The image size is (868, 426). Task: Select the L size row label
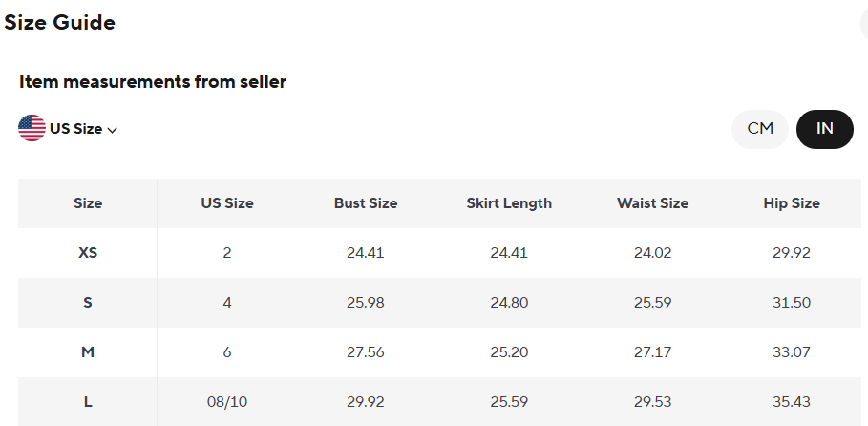click(x=88, y=402)
